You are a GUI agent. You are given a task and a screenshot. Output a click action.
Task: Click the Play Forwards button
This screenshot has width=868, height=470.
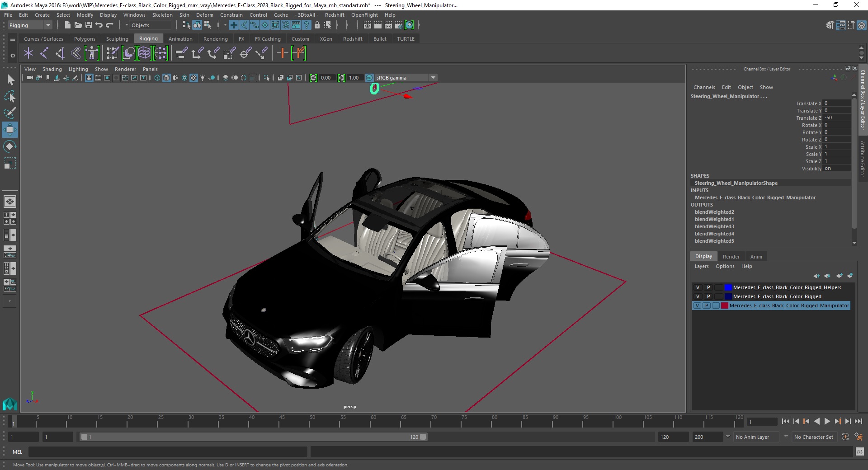click(827, 421)
